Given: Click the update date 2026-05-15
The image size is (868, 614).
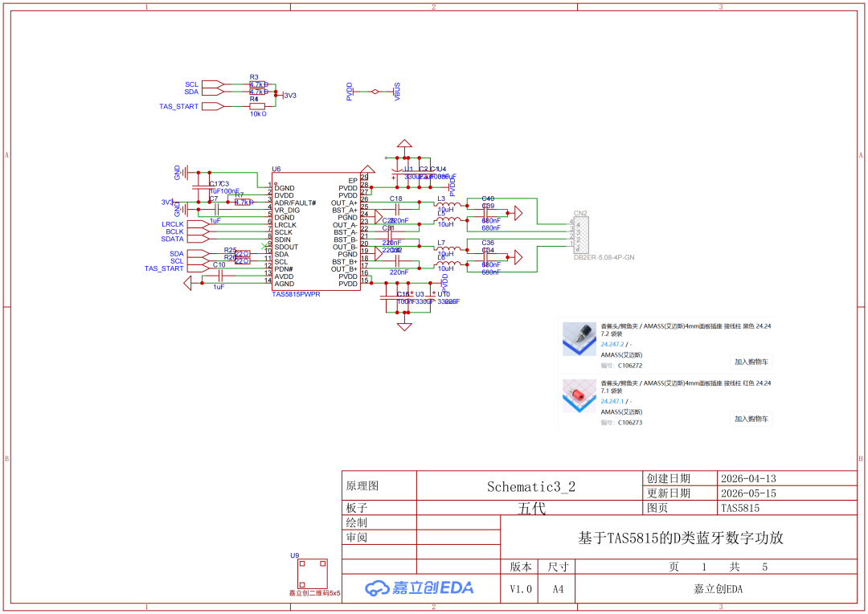Looking at the screenshot, I should click(x=748, y=493).
